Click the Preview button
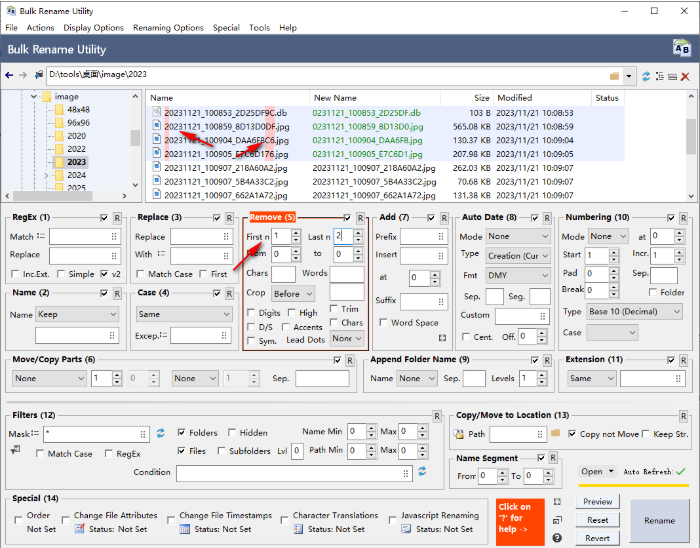The image size is (700, 548). point(597,502)
